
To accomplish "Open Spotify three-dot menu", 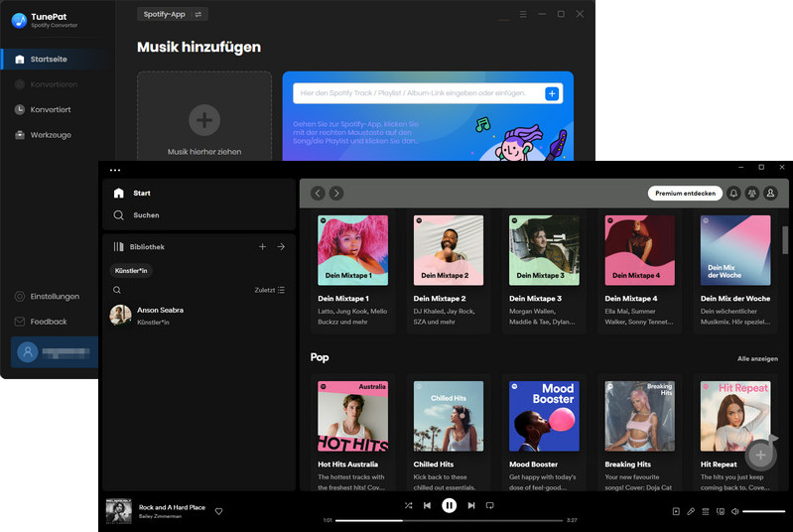I will [115, 170].
